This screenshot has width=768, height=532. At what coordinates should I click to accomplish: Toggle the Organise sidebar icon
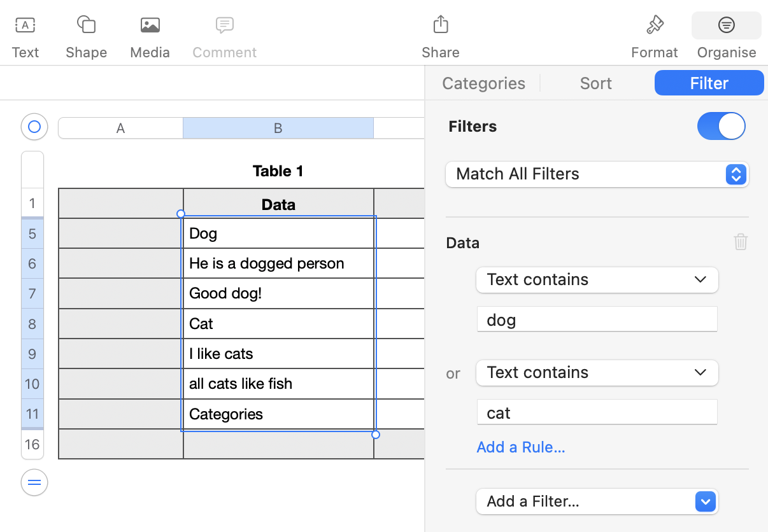(x=726, y=25)
